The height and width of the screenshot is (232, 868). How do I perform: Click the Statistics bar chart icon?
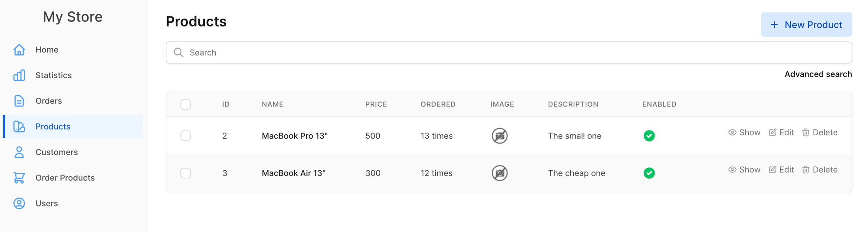[x=19, y=75]
